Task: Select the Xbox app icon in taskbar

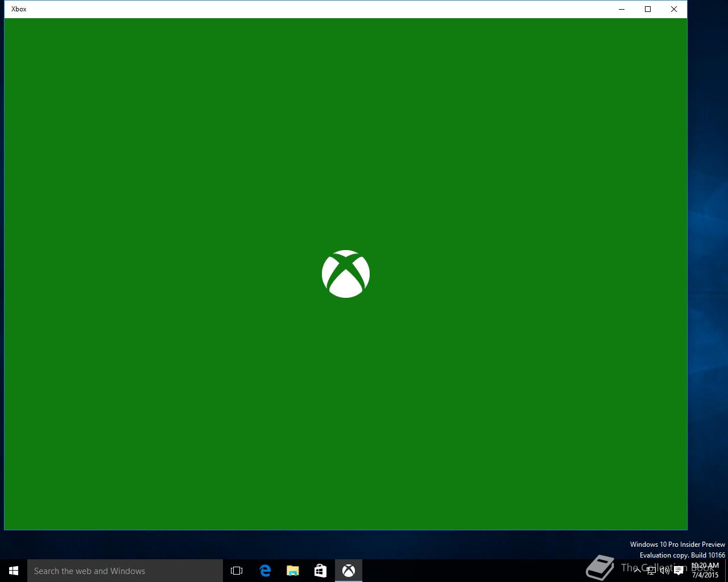Action: tap(349, 571)
